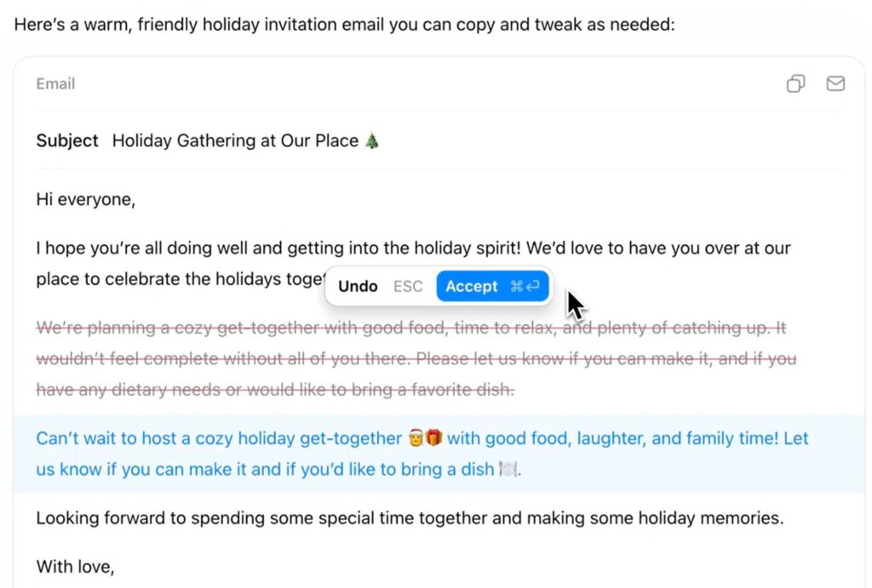Click the bold 'Subject' label
Viewport: 872px width, 588px height.
coord(67,141)
